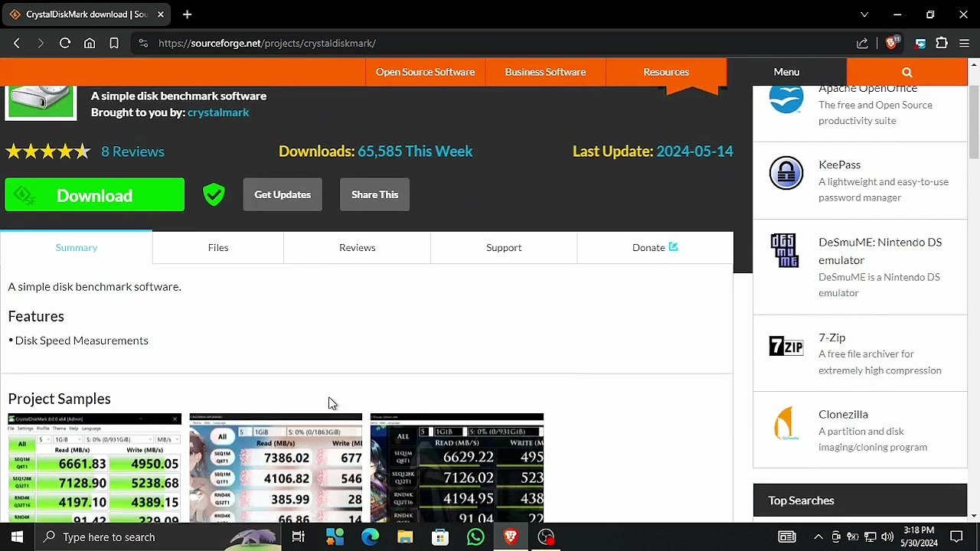Open the Brave hamburger menu
This screenshot has height=551, width=980.
[x=965, y=44]
